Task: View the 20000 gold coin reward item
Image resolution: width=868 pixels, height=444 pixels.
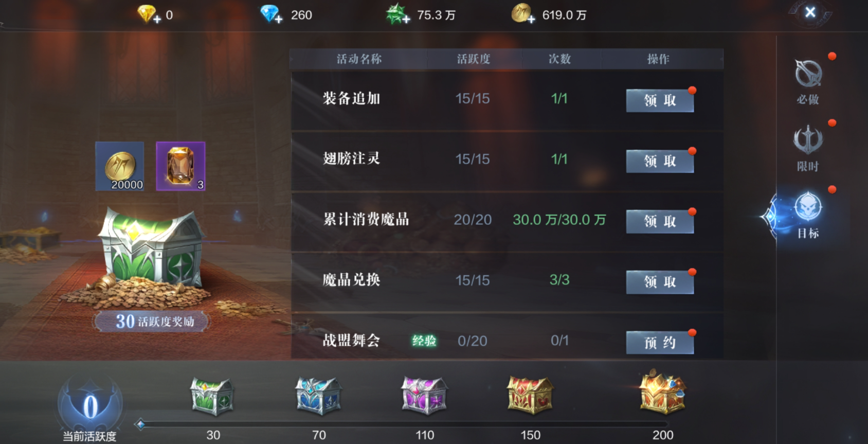Action: tap(120, 166)
